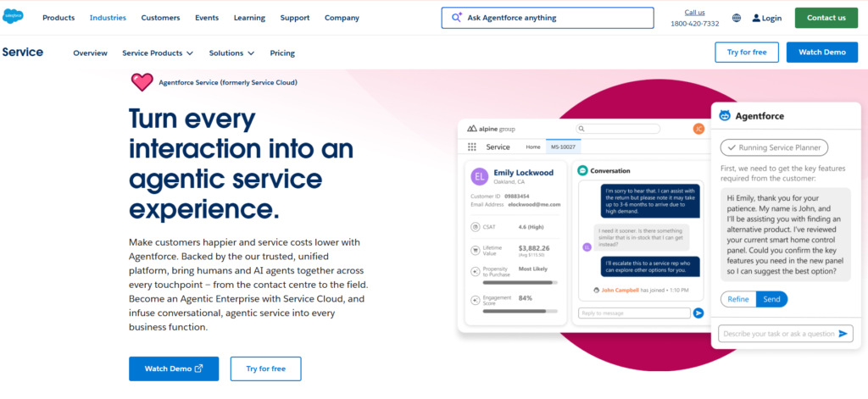Select the Customer ID 09883454 value
The width and height of the screenshot is (868, 399).
[x=516, y=197]
